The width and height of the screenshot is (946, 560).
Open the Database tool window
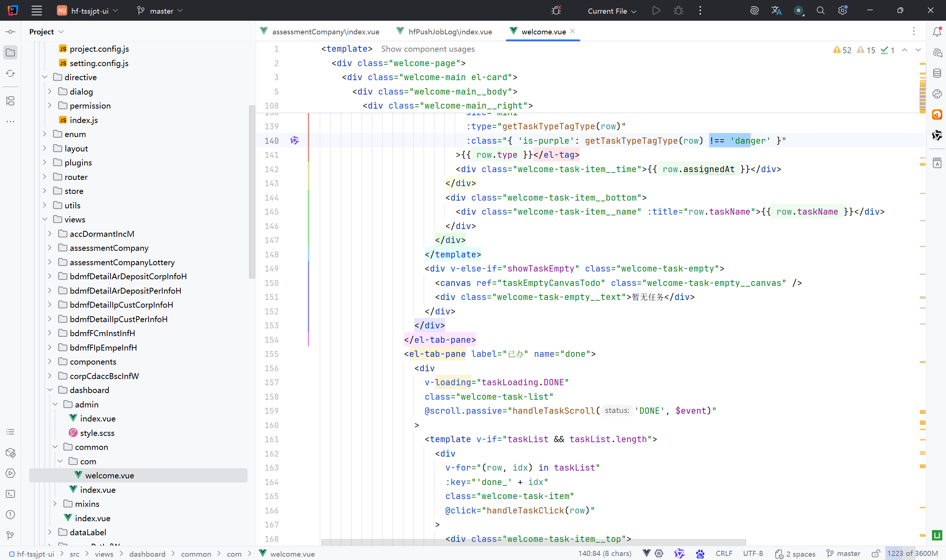point(937,73)
